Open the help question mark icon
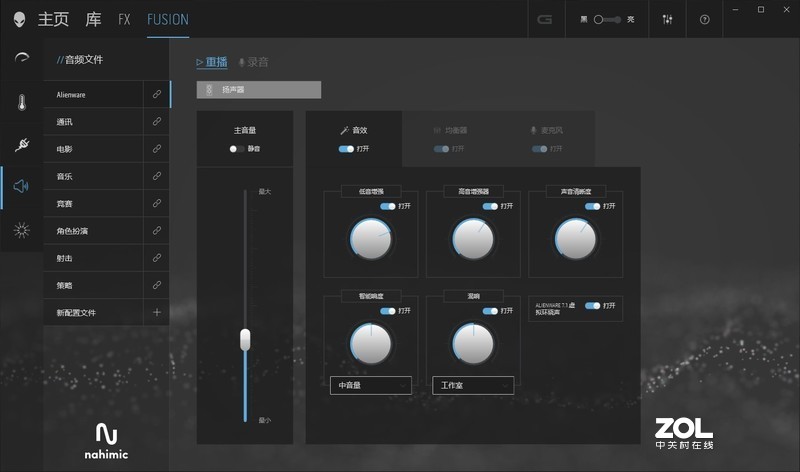Viewport: 800px width, 472px height. tap(704, 19)
